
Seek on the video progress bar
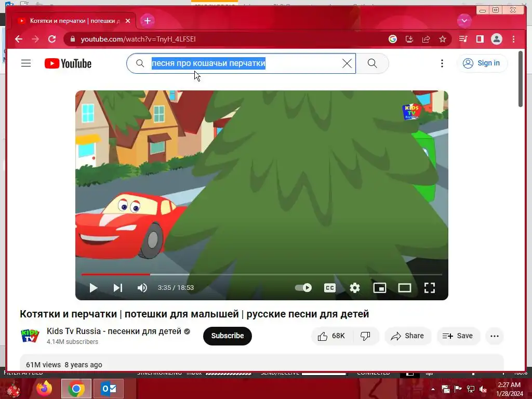pyautogui.click(x=262, y=274)
